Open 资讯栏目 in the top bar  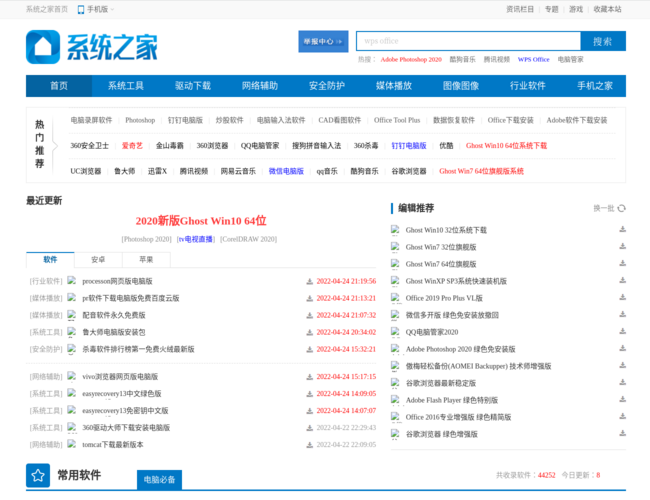[520, 9]
